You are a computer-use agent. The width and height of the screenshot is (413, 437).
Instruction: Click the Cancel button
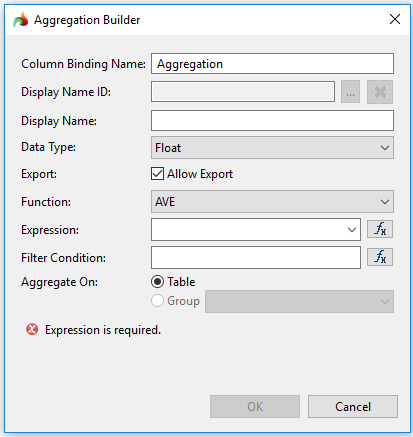point(353,406)
